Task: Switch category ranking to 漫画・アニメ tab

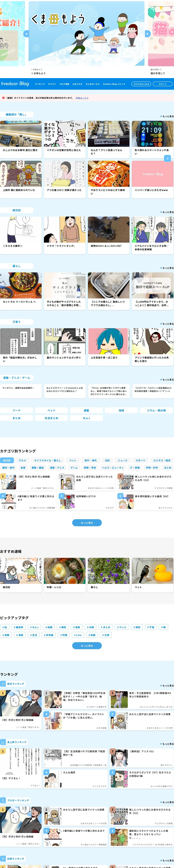Action: coord(57,468)
